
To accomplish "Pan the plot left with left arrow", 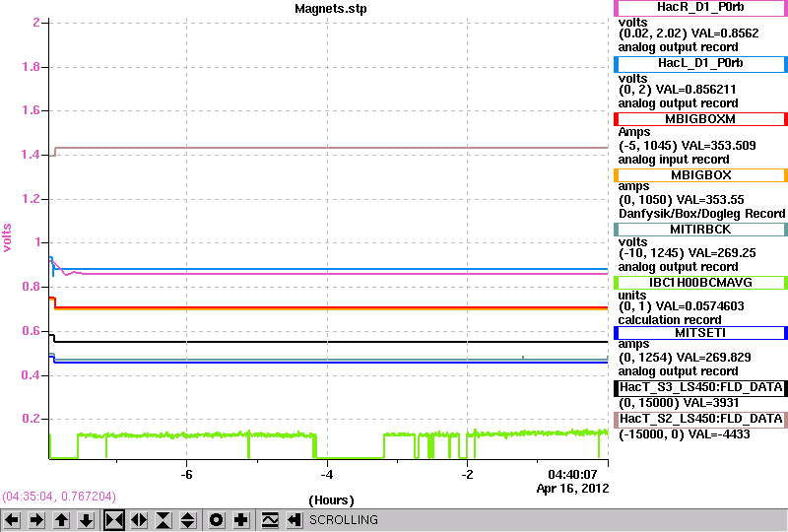I will (x=12, y=520).
